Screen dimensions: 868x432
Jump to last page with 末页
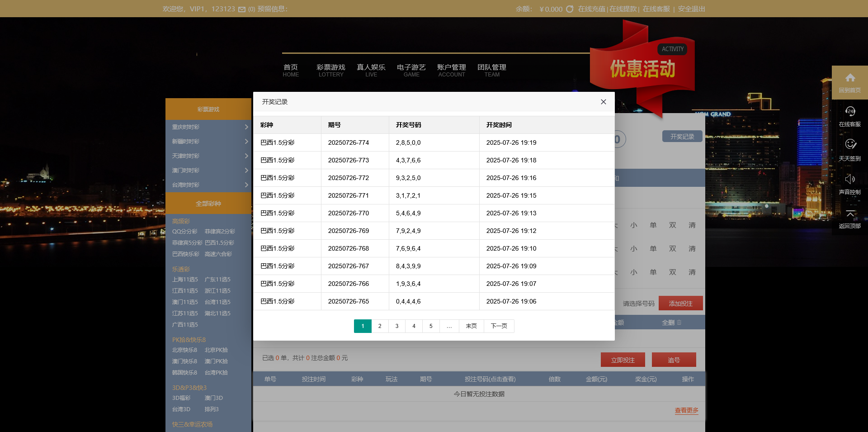point(471,326)
